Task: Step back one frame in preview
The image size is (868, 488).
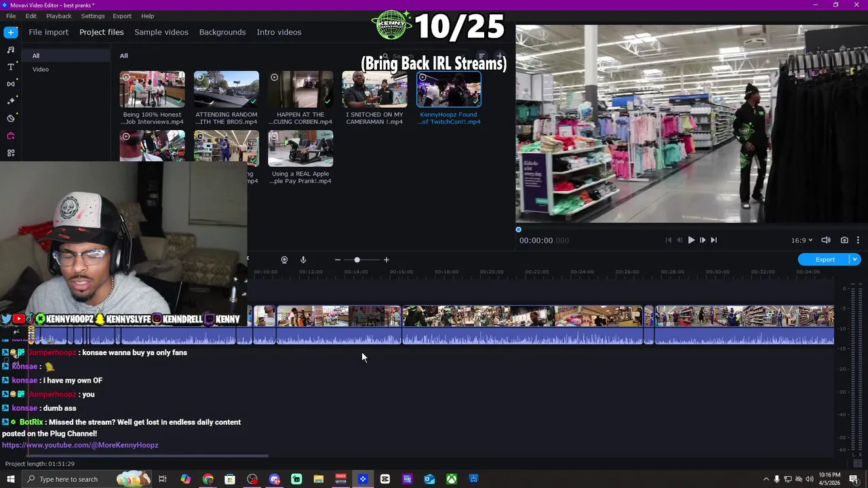Action: 679,240
